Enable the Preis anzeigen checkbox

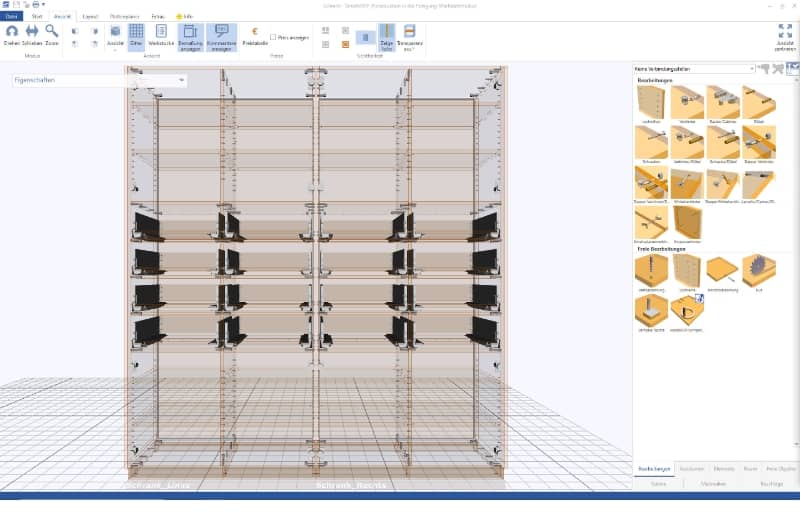(273, 37)
